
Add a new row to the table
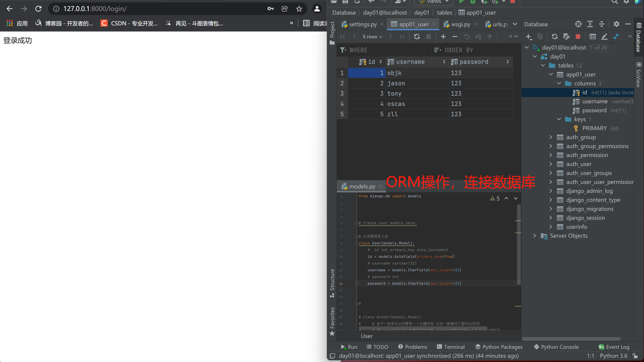tap(443, 37)
